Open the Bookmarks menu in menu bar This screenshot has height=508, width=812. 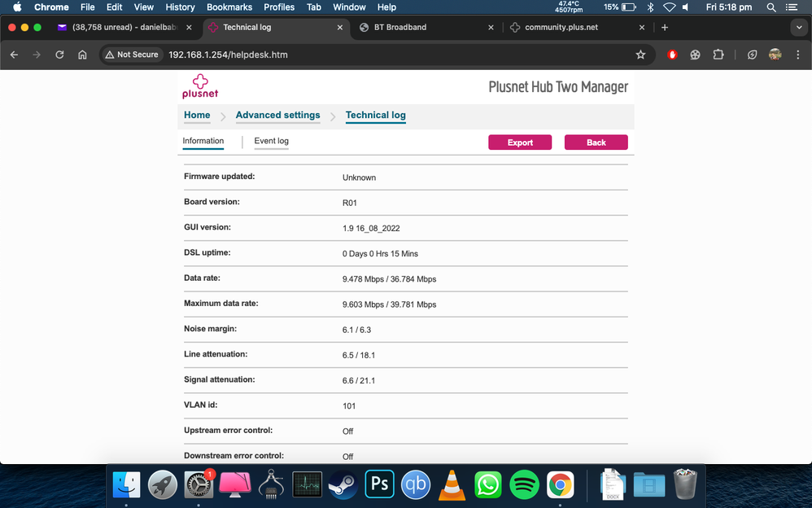click(x=229, y=7)
